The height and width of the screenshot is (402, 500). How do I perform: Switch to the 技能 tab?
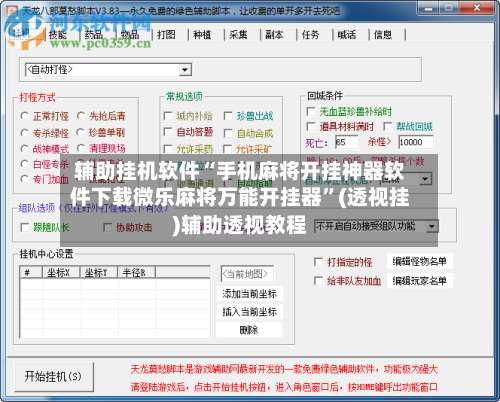click(58, 34)
